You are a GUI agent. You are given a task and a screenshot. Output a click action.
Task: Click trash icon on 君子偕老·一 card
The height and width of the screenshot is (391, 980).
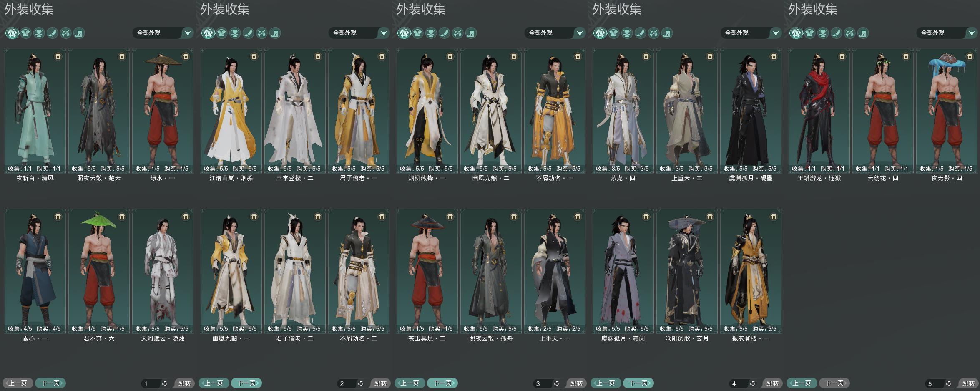tap(382, 56)
